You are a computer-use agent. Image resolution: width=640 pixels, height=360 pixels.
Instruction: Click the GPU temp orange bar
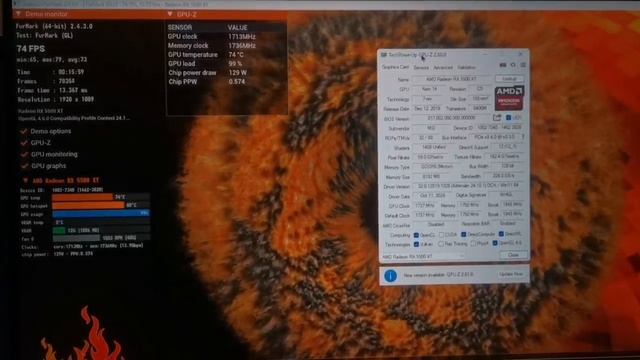[82, 197]
